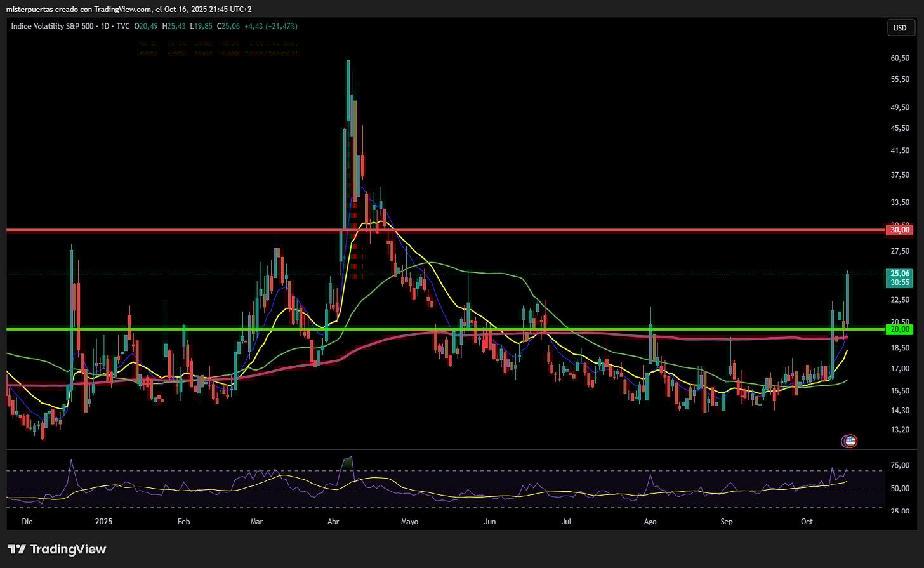Image resolution: width=924 pixels, height=568 pixels.
Task: Open the USD currency selector
Action: click(900, 28)
